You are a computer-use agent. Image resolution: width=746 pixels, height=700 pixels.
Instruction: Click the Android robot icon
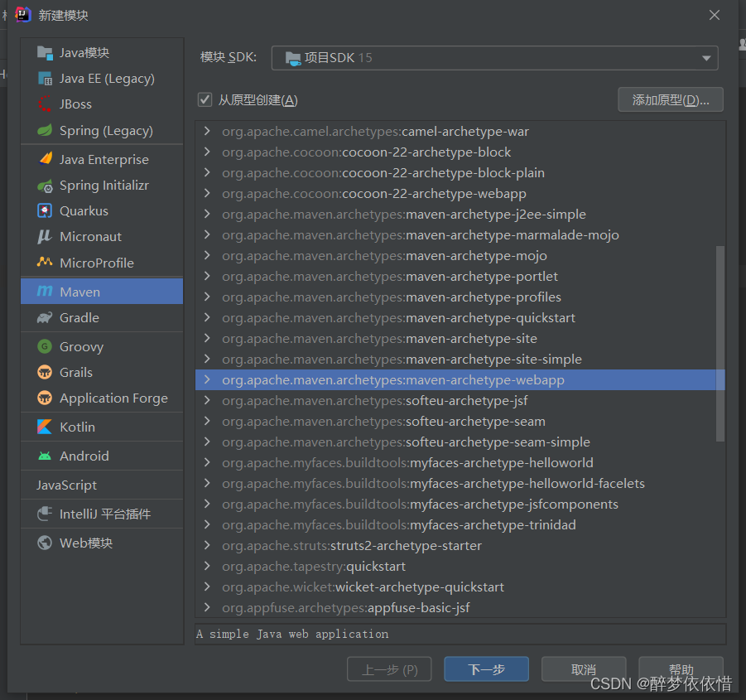[x=45, y=456]
